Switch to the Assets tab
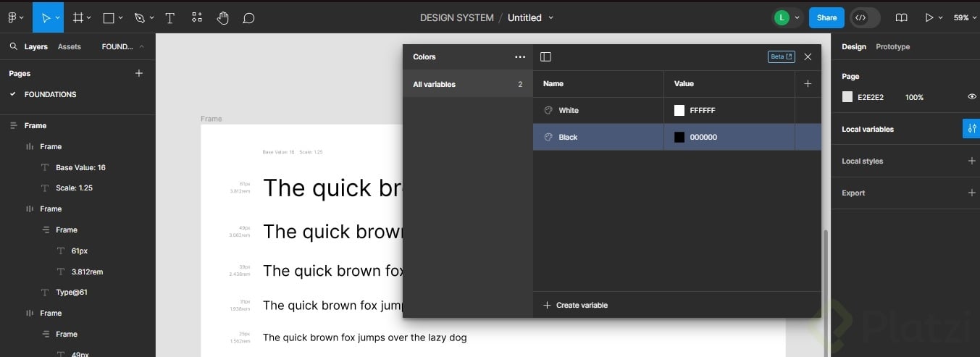This screenshot has height=357, width=980. 70,46
